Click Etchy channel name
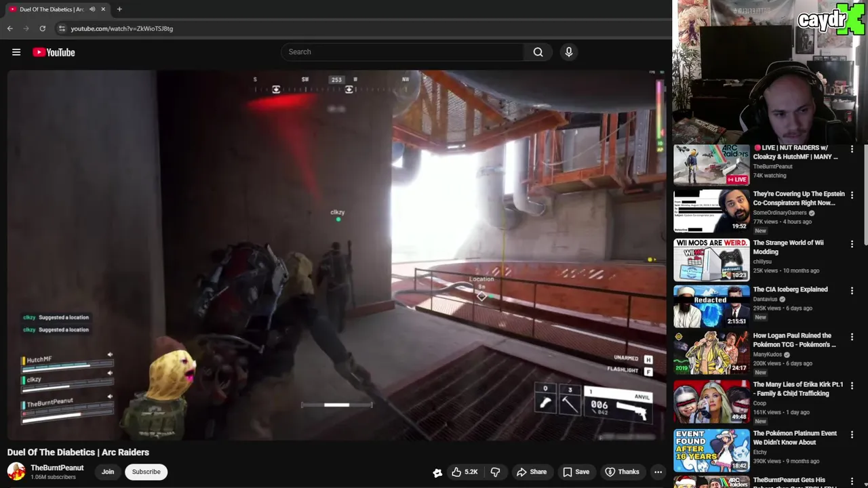Viewport: 868px width, 488px height. 759,452
